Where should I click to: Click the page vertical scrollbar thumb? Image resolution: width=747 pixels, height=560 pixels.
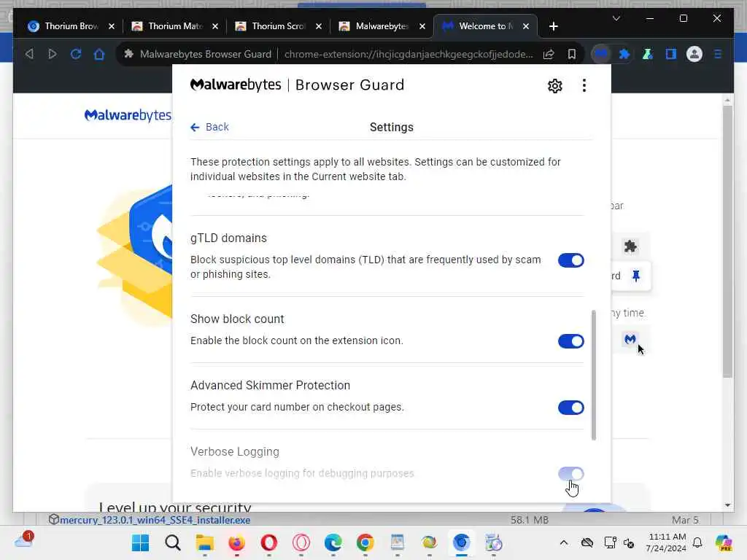[727, 242]
